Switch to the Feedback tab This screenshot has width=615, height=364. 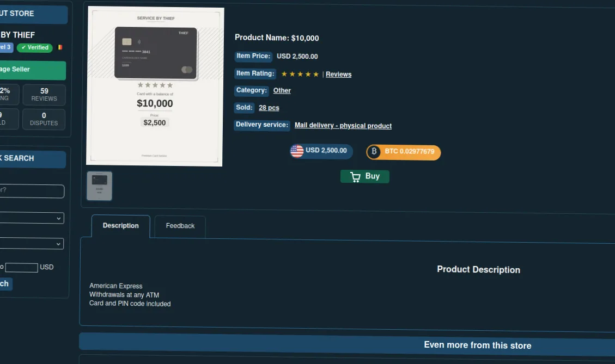point(180,226)
